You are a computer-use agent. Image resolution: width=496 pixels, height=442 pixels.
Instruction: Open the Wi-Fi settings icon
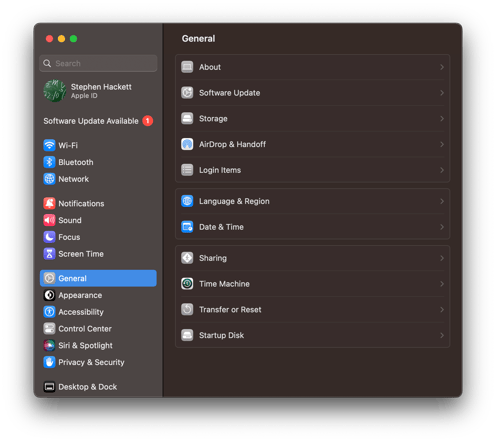point(49,145)
